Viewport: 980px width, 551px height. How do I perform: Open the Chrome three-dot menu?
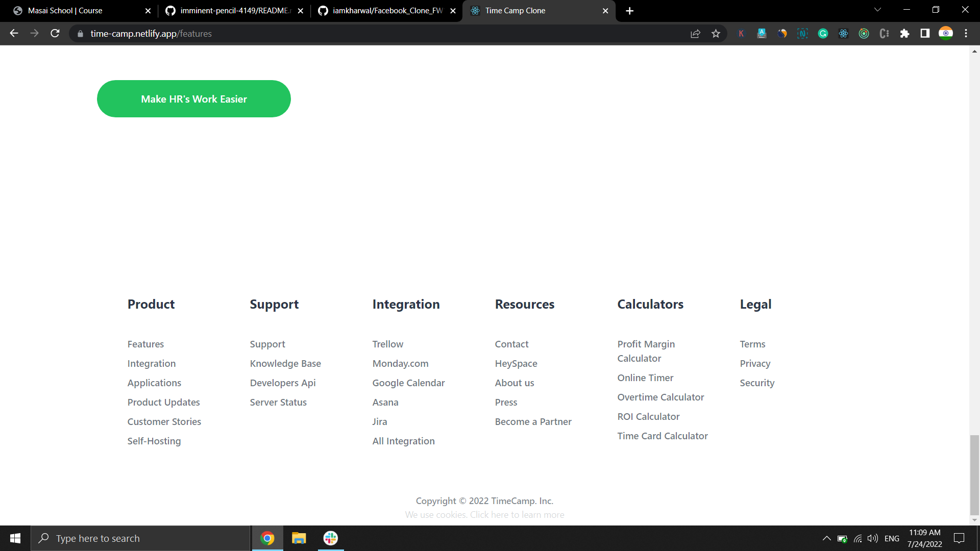tap(966, 33)
